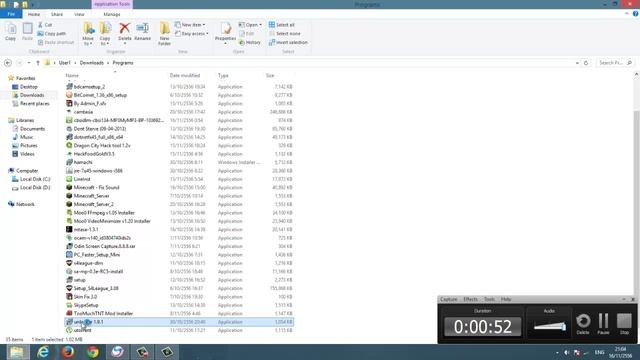Open the Move to folder menu
Screen dimensions: 640x360
click(88, 33)
